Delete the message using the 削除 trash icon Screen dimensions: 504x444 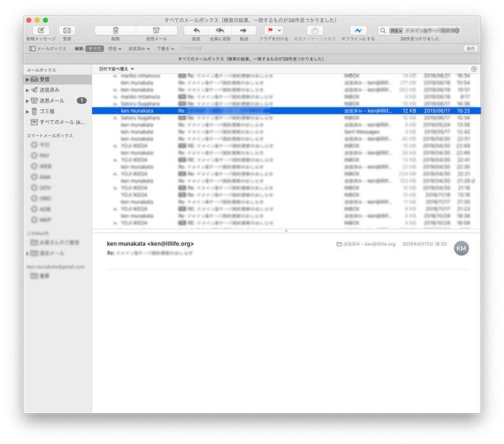coord(115,31)
